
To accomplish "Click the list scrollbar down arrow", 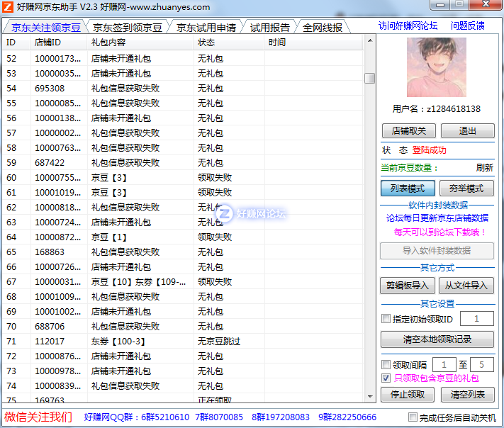I will (x=369, y=397).
